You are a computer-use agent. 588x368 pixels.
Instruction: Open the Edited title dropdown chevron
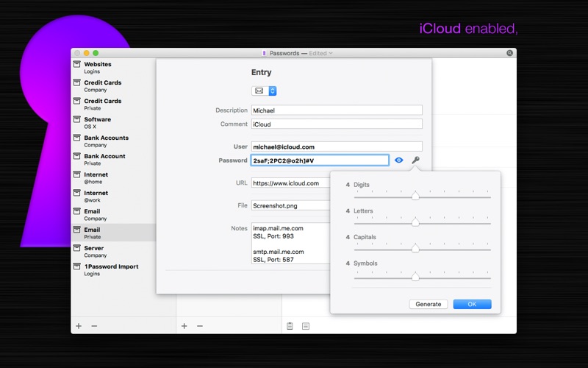tap(331, 53)
